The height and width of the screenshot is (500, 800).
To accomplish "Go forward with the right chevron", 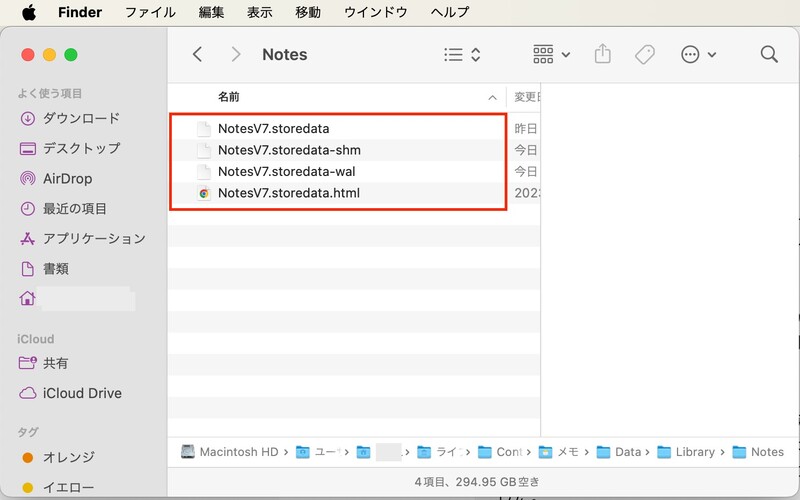I will pyautogui.click(x=235, y=54).
